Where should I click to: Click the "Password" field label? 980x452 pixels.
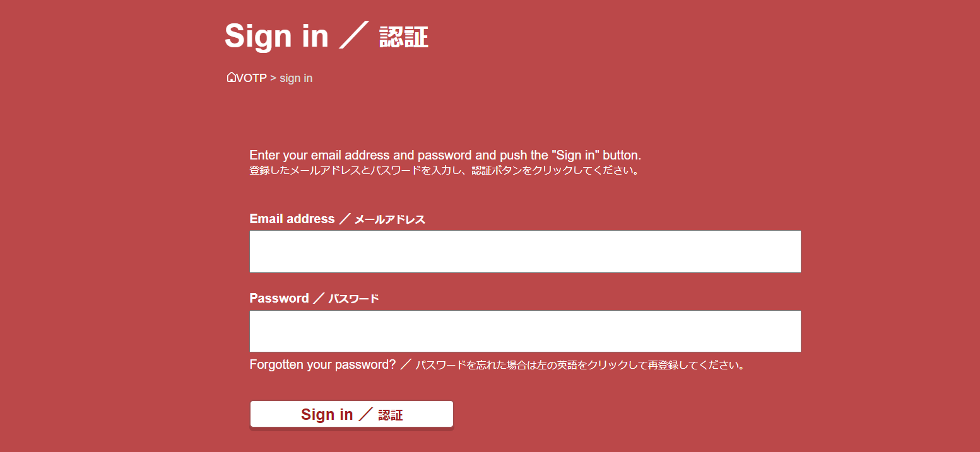pyautogui.click(x=279, y=298)
